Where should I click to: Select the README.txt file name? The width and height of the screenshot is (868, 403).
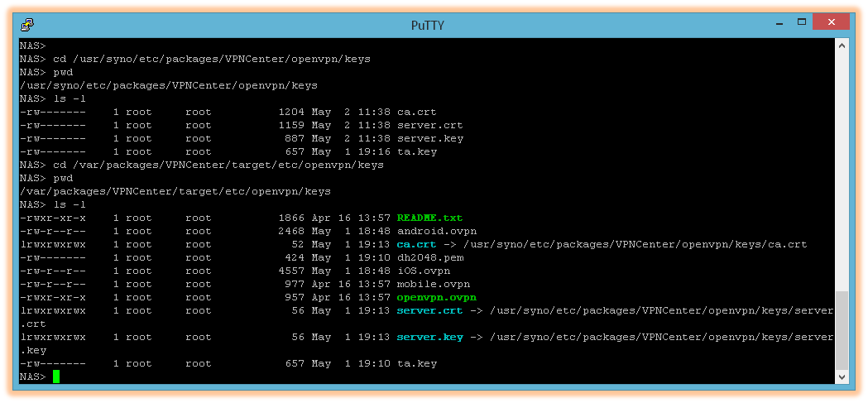tap(429, 218)
